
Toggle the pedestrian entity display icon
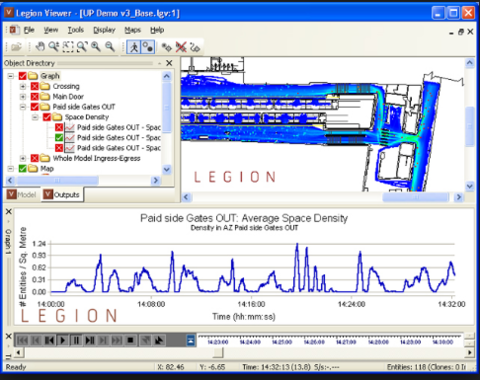click(134, 47)
